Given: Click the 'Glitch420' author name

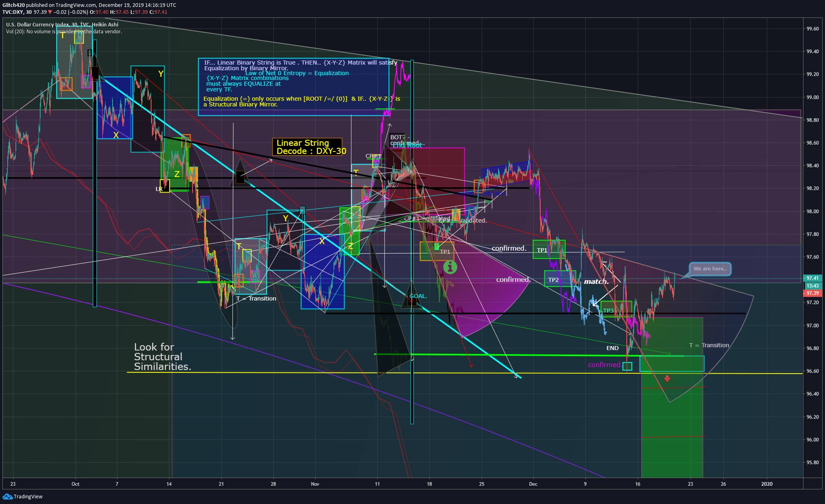Looking at the screenshot, I should pyautogui.click(x=13, y=5).
